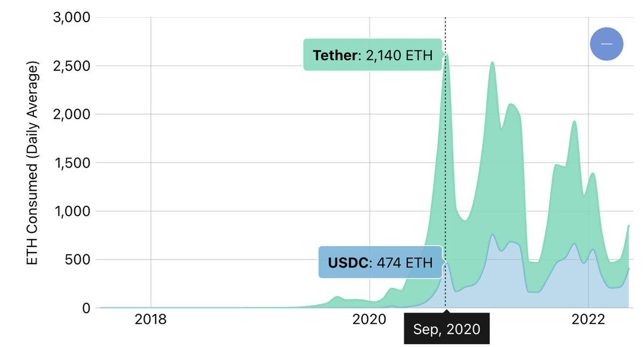Click the Tether 2,140 ETH tooltip
The image size is (644, 347).
coord(373,55)
